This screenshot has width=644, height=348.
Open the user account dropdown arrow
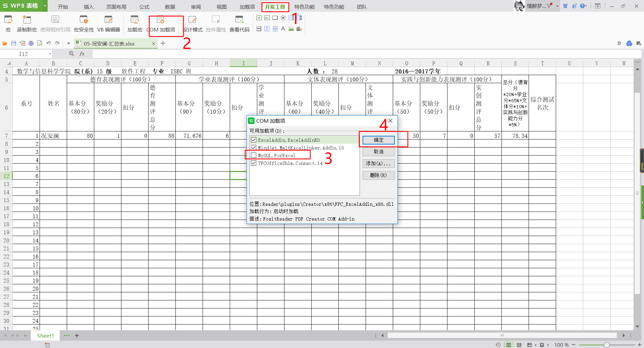[x=557, y=6]
